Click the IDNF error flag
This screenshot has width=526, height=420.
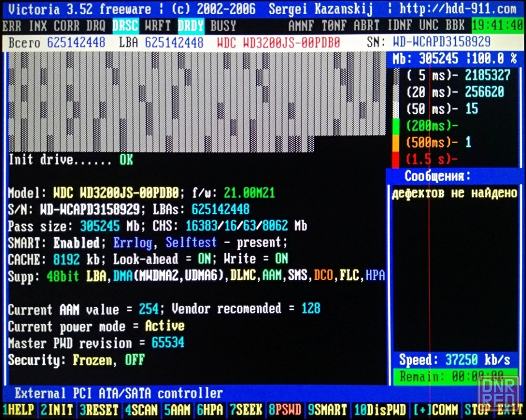tap(399, 26)
